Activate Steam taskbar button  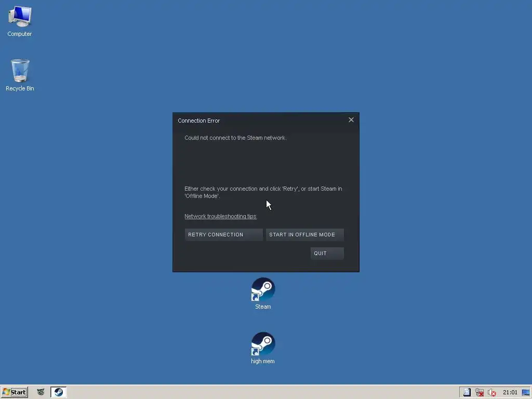pos(58,392)
